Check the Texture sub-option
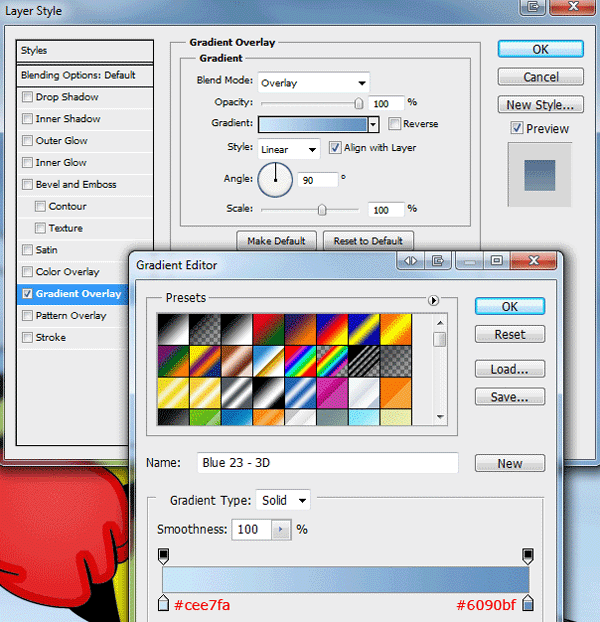This screenshot has height=622, width=600. [40, 228]
